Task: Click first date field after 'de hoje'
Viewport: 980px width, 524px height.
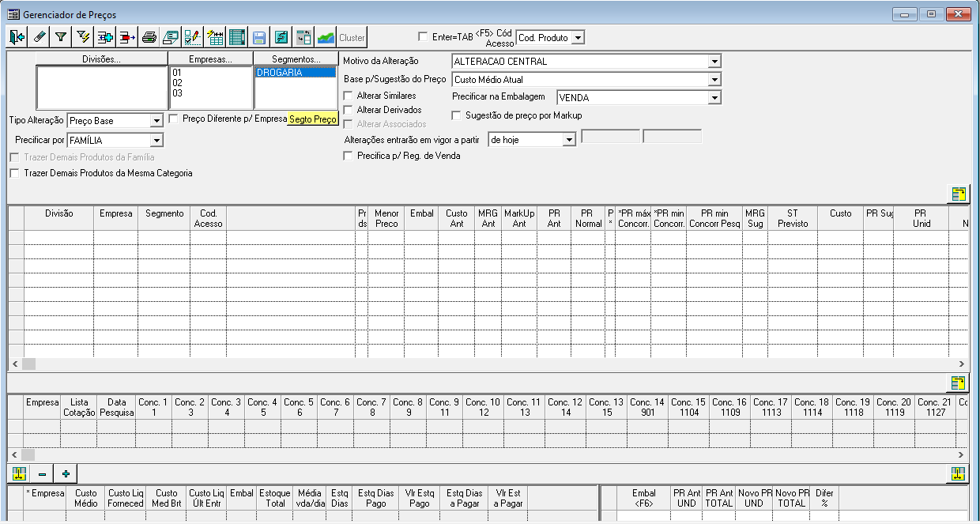Action: click(x=610, y=136)
